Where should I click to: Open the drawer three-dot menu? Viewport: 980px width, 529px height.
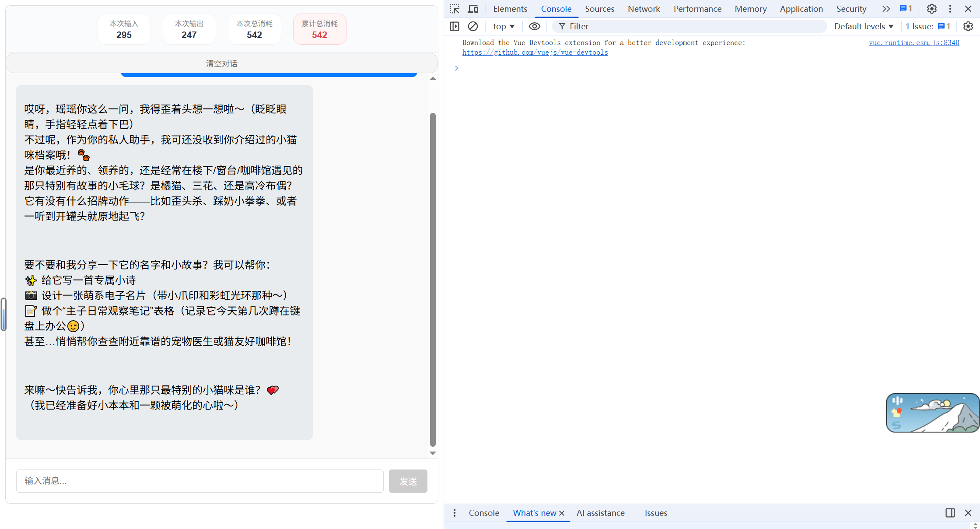pos(455,513)
